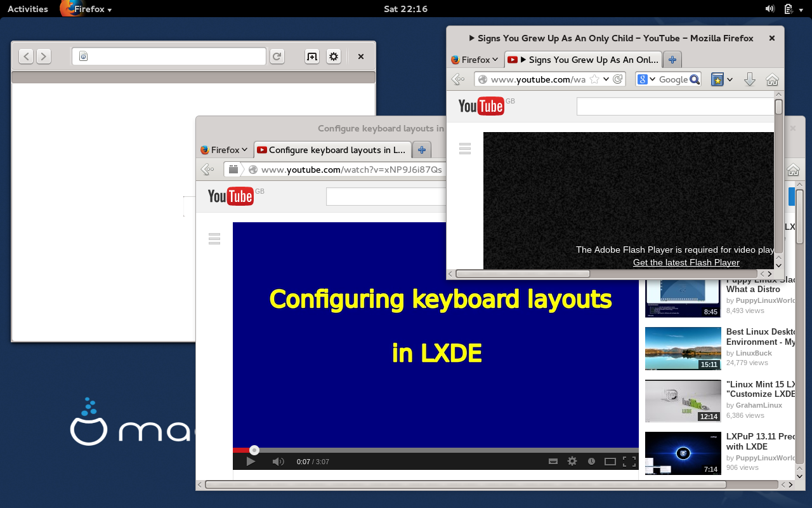812x508 pixels.
Task: Open a new tab in keyboard layouts window
Action: (x=421, y=150)
